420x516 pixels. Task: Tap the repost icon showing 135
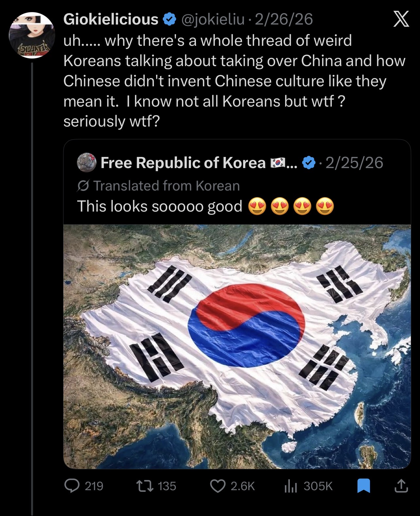pyautogui.click(x=145, y=486)
